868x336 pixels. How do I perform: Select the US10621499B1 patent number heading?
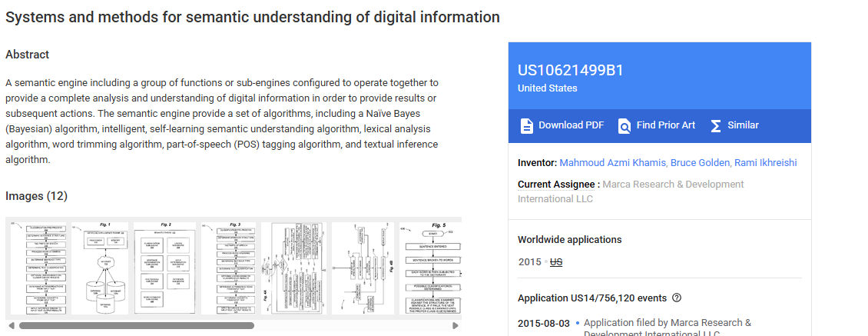tap(570, 70)
